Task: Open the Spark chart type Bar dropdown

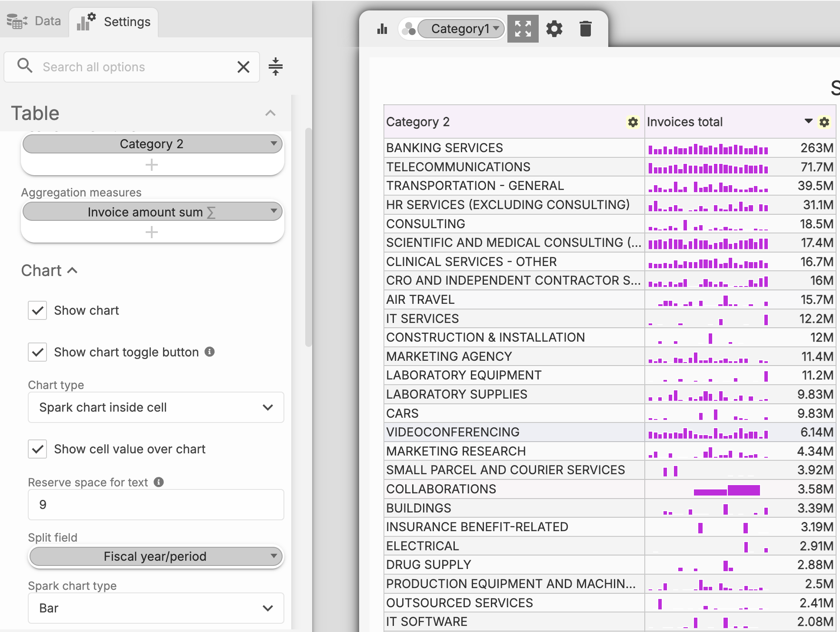Action: click(156, 608)
